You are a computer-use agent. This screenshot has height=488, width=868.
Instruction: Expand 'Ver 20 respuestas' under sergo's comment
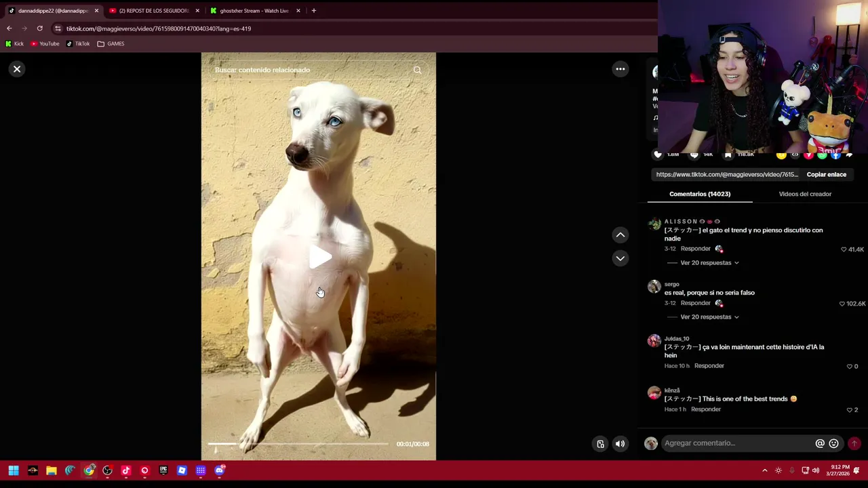point(709,317)
